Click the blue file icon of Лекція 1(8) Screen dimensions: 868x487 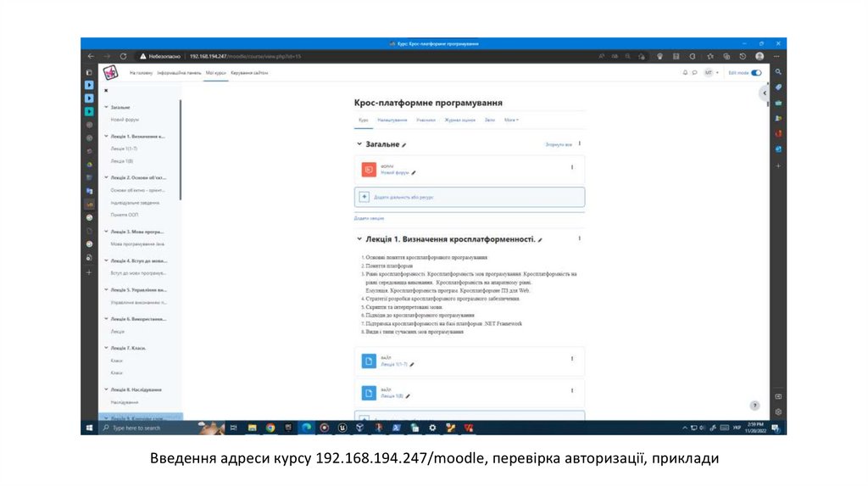[x=369, y=393]
